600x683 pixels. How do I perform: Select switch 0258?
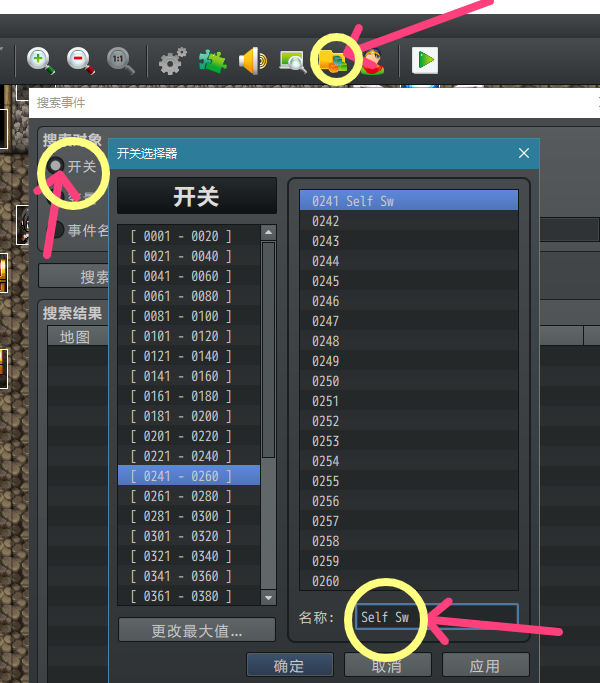click(409, 541)
